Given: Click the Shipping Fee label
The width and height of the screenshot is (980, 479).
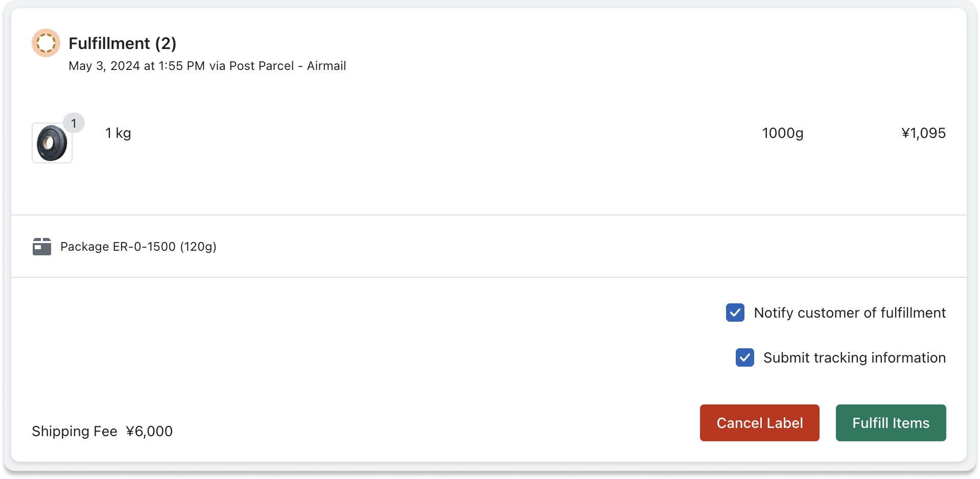Looking at the screenshot, I should pyautogui.click(x=75, y=432).
